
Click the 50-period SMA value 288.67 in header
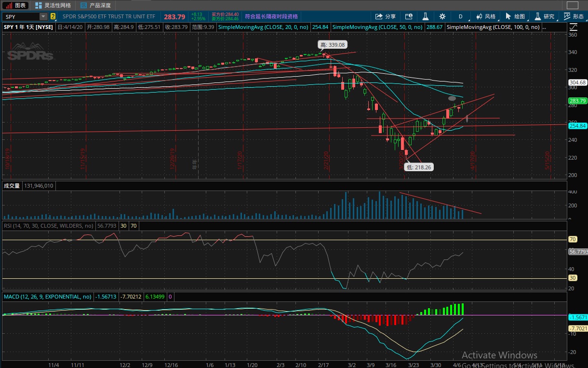435,27
